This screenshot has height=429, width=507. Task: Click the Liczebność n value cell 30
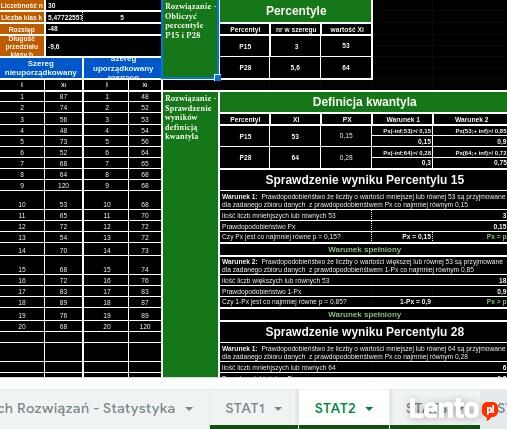click(x=103, y=5)
